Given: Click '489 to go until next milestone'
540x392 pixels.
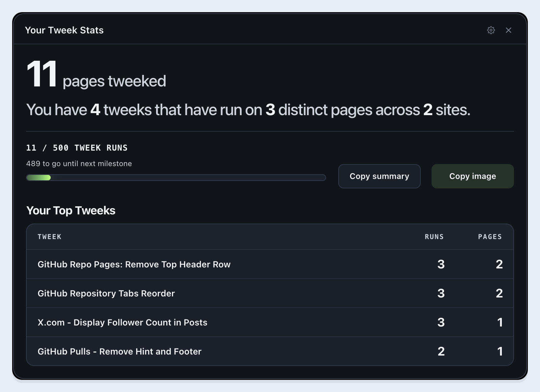Looking at the screenshot, I should [79, 164].
